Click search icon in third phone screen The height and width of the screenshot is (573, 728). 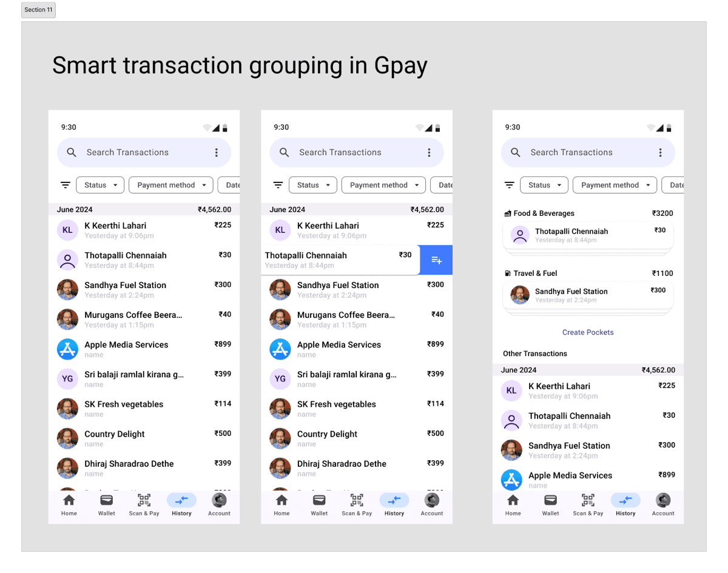516,152
